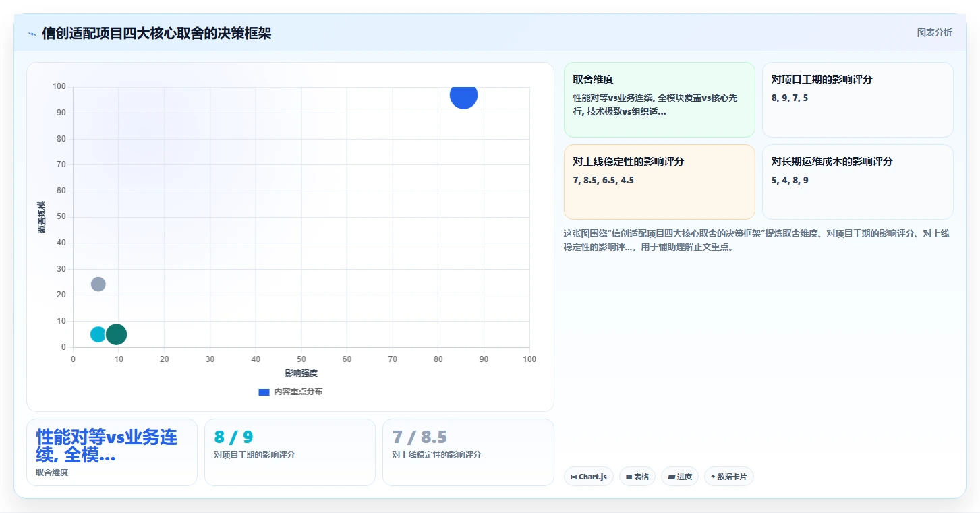The height and width of the screenshot is (513, 980).
Task: Click the lightning icon beside the title
Action: coord(32,33)
